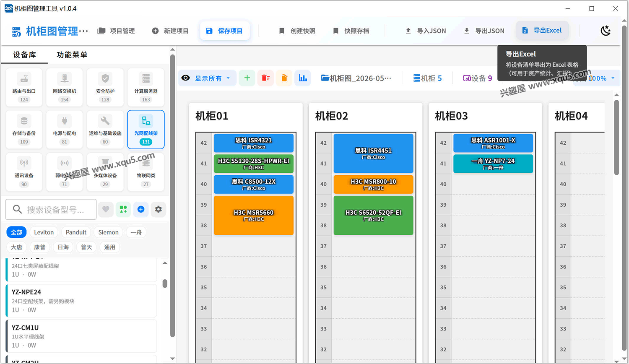This screenshot has width=629, height=364.
Task: Click the 机柜图_2026-05 project folder name
Action: 356,78
